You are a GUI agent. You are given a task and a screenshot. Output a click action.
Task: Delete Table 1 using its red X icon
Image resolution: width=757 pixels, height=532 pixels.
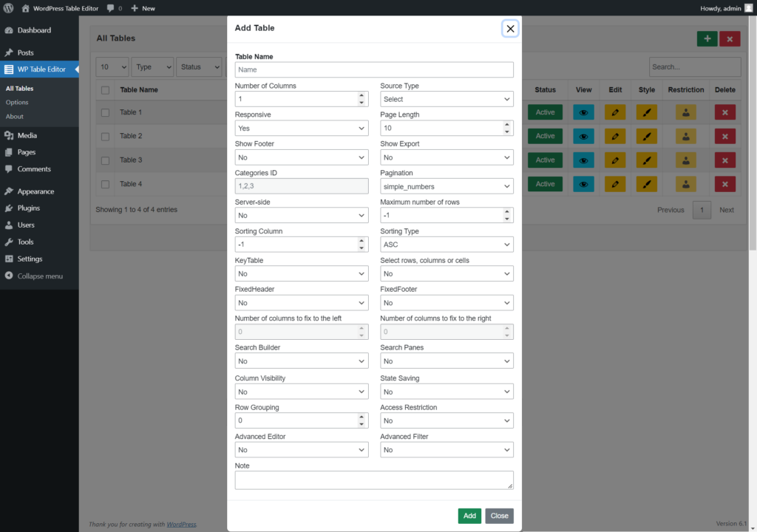[x=725, y=112]
